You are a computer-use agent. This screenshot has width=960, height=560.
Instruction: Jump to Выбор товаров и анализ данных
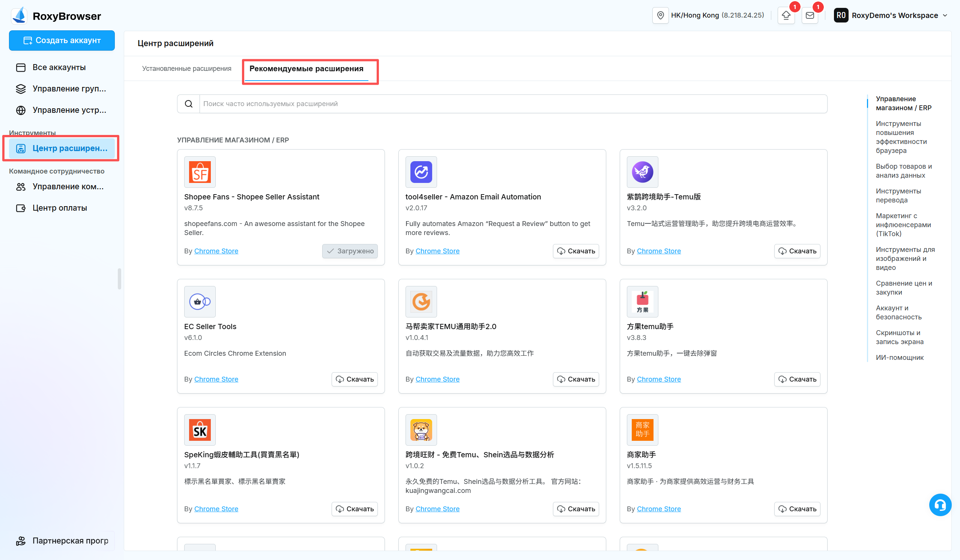click(x=904, y=171)
